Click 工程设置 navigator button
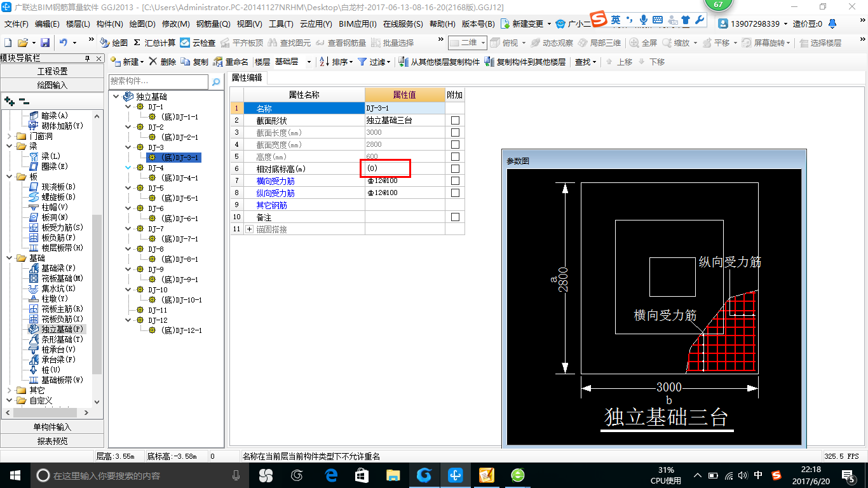Screen dimensions: 868x488 [52, 71]
